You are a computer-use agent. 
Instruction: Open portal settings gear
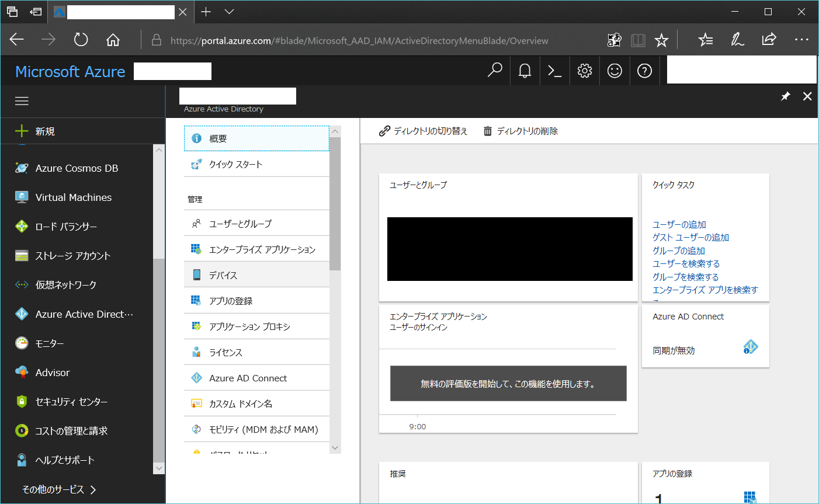[x=584, y=71]
